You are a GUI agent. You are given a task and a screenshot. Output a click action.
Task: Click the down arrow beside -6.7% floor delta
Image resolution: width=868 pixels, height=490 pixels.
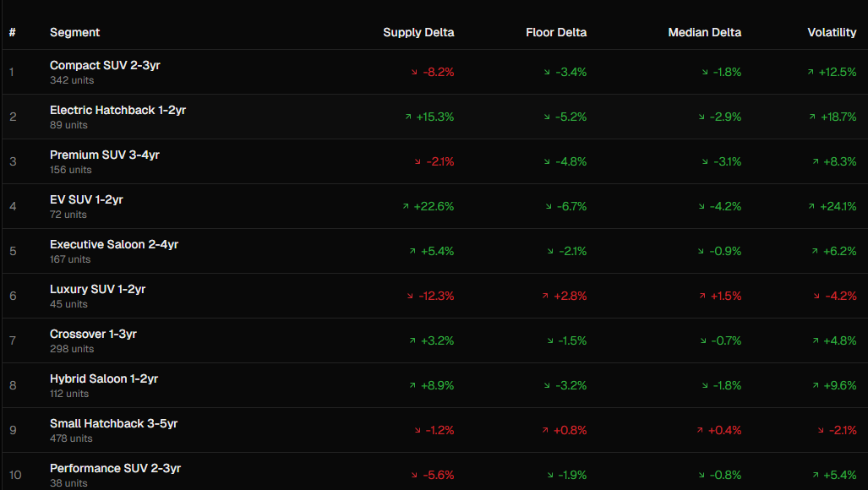point(548,207)
